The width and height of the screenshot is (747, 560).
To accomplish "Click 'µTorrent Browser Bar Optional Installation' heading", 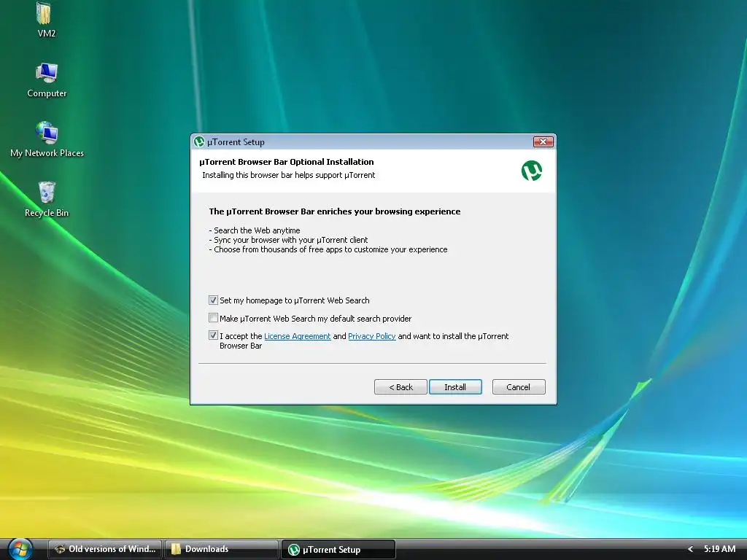I will [x=286, y=162].
